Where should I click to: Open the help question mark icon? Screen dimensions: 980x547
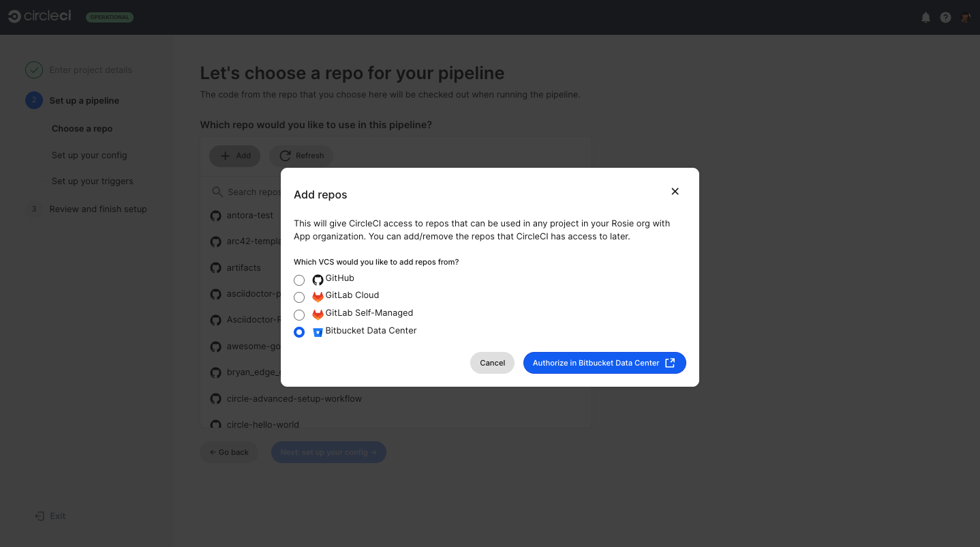pos(945,18)
